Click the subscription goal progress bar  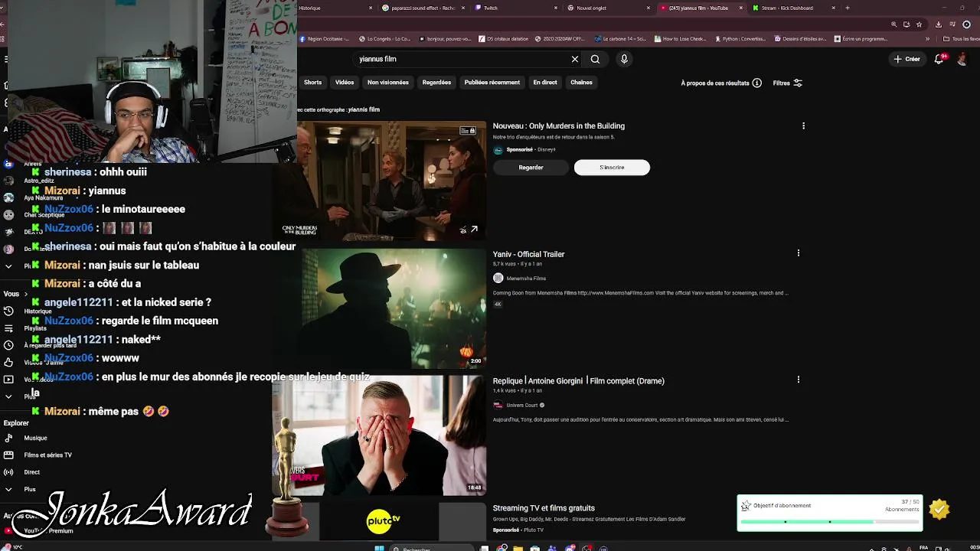pyautogui.click(x=830, y=522)
